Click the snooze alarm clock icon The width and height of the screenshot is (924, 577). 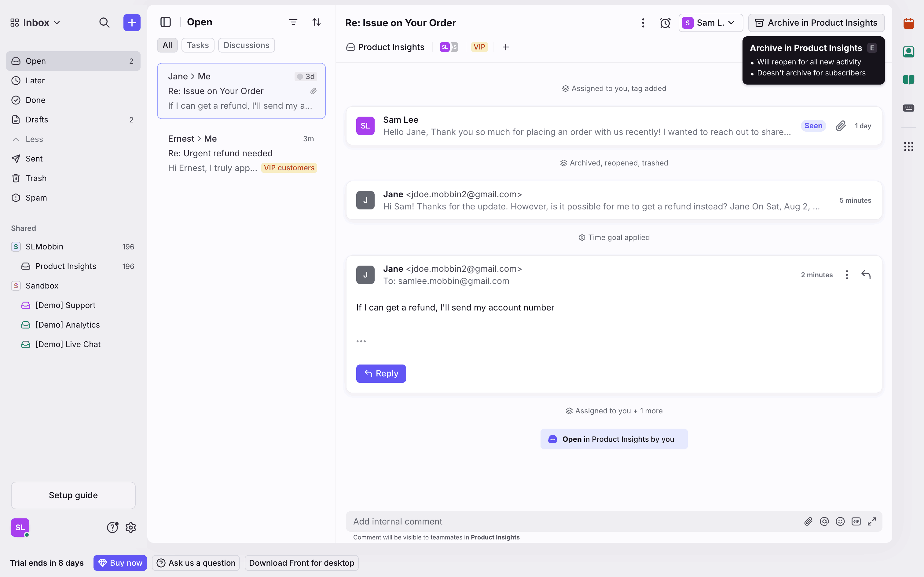pos(665,23)
